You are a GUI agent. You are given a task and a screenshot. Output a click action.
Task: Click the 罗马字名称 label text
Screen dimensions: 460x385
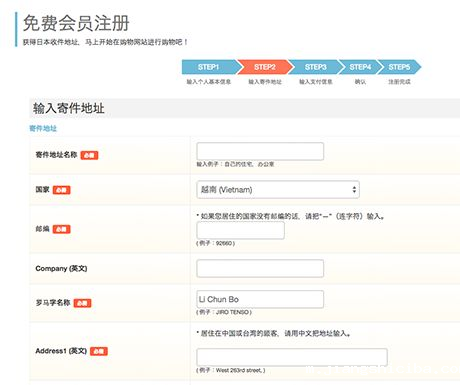pos(53,303)
